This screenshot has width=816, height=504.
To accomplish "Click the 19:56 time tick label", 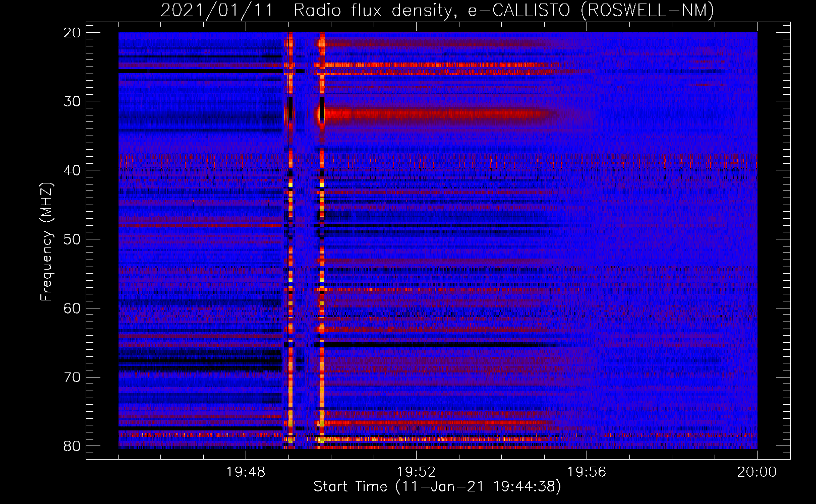I will point(587,472).
